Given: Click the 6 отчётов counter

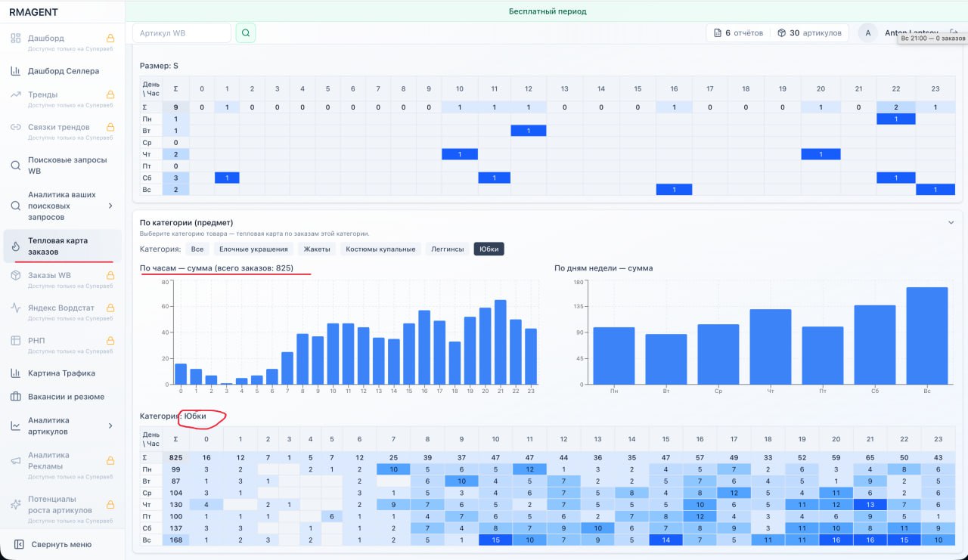Looking at the screenshot, I should (x=739, y=33).
